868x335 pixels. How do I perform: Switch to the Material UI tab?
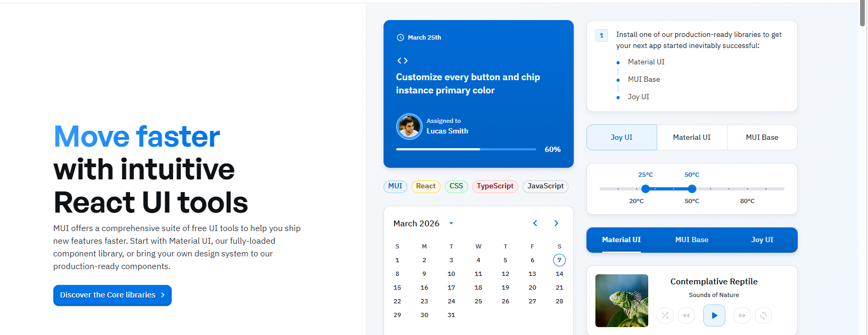[x=692, y=137]
